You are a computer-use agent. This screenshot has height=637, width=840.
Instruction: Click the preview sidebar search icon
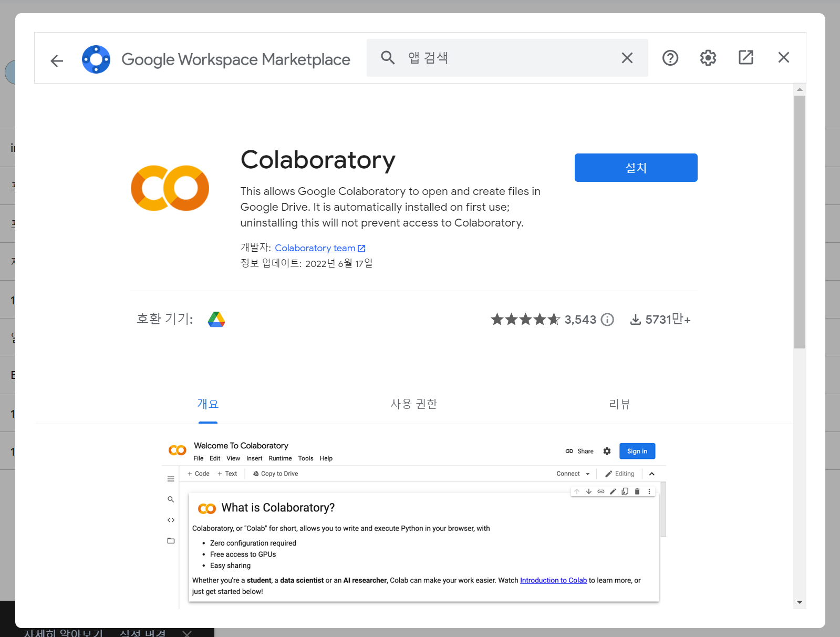coord(171,499)
